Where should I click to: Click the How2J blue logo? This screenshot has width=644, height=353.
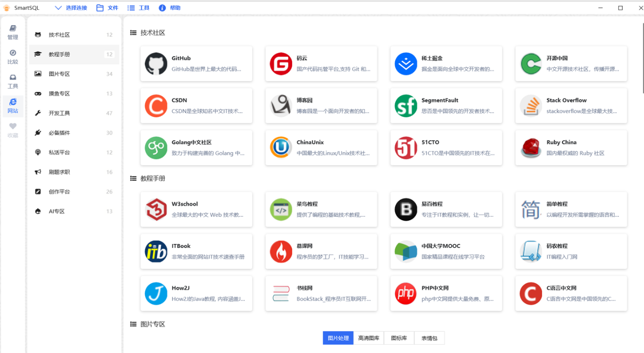[156, 294]
